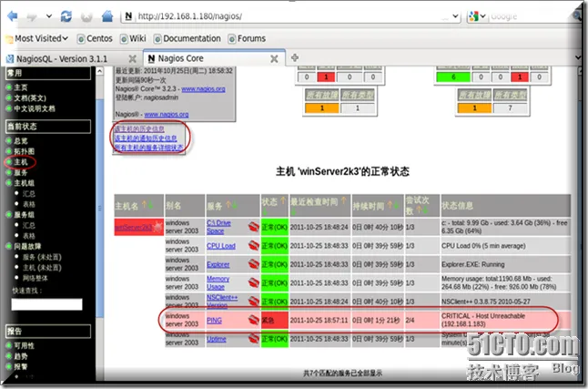Open 服务 (未处置) in the sidebar
This screenshot has height=389, width=588.
[42, 257]
